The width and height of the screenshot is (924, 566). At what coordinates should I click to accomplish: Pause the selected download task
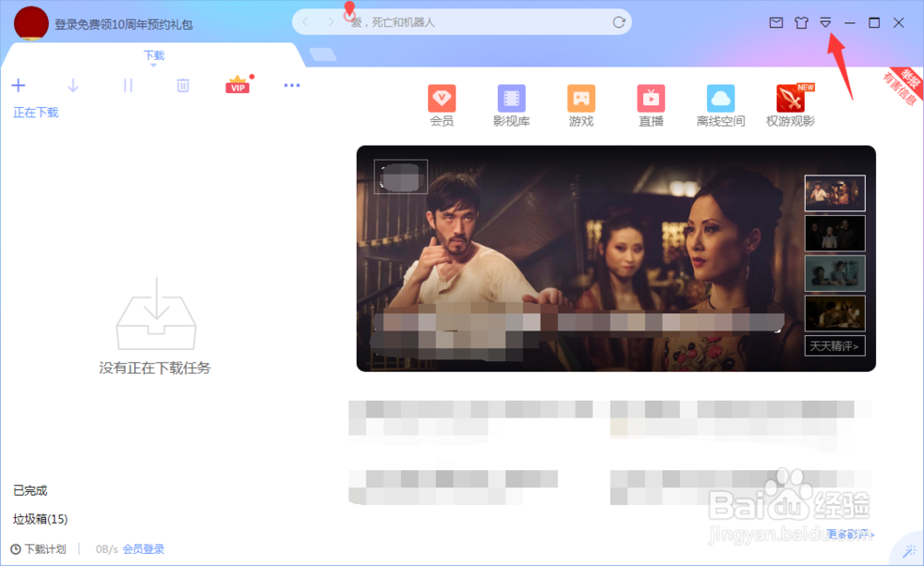[x=128, y=85]
